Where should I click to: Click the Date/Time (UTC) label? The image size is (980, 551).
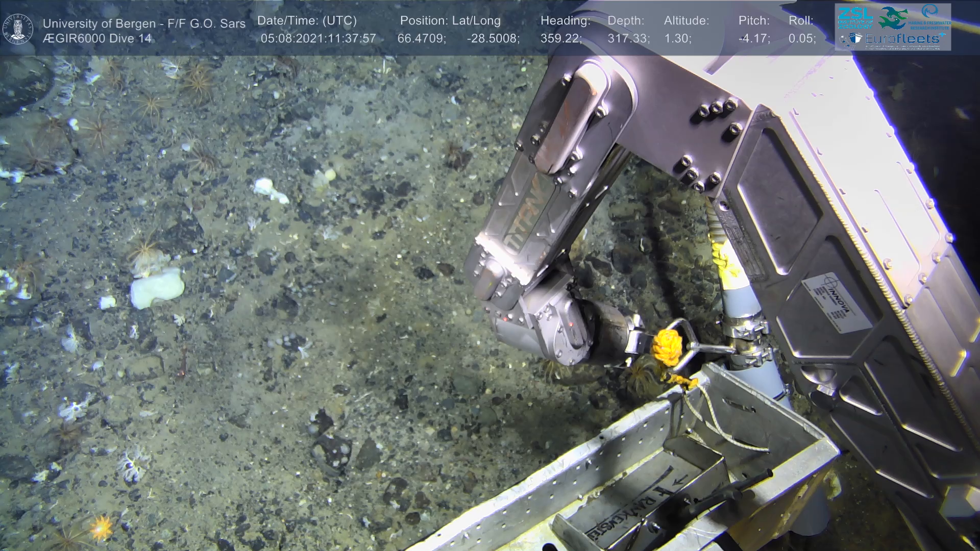(x=307, y=21)
